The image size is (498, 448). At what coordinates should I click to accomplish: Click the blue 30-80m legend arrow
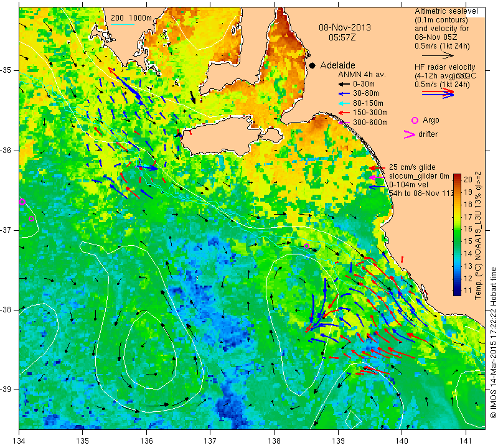click(344, 94)
